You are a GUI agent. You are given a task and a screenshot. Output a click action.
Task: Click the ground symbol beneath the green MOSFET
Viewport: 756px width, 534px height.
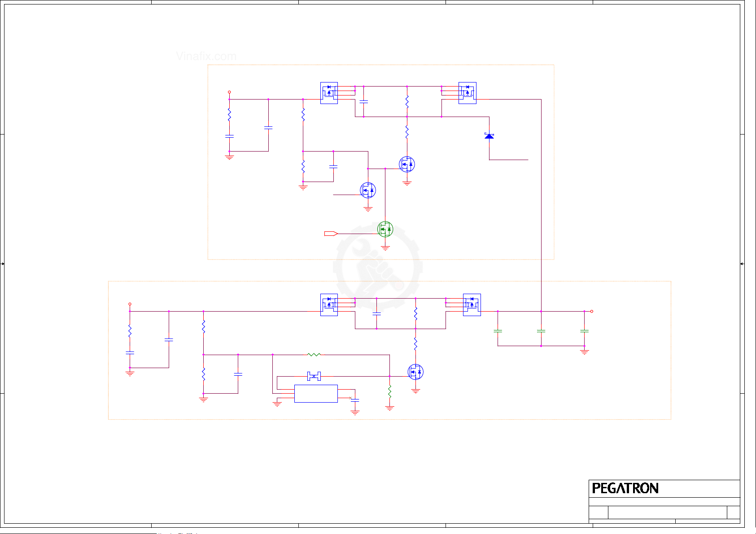pyautogui.click(x=385, y=248)
